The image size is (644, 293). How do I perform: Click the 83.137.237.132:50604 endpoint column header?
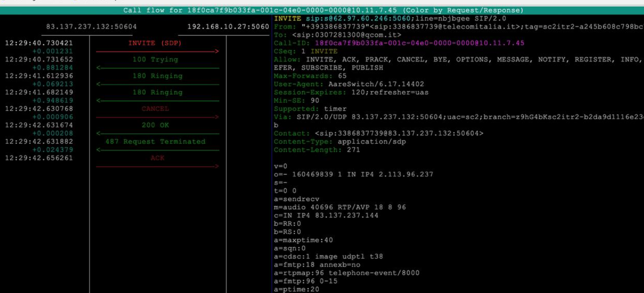coord(91,27)
